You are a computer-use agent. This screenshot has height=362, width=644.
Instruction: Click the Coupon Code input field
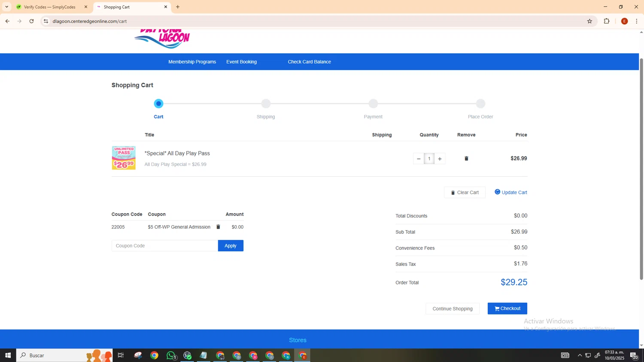click(165, 246)
